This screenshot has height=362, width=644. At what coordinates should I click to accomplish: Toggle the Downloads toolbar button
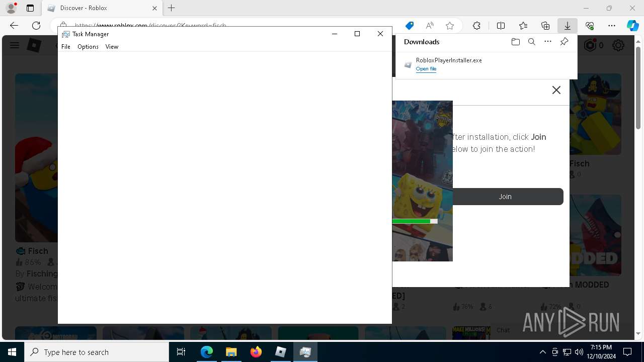click(x=568, y=26)
